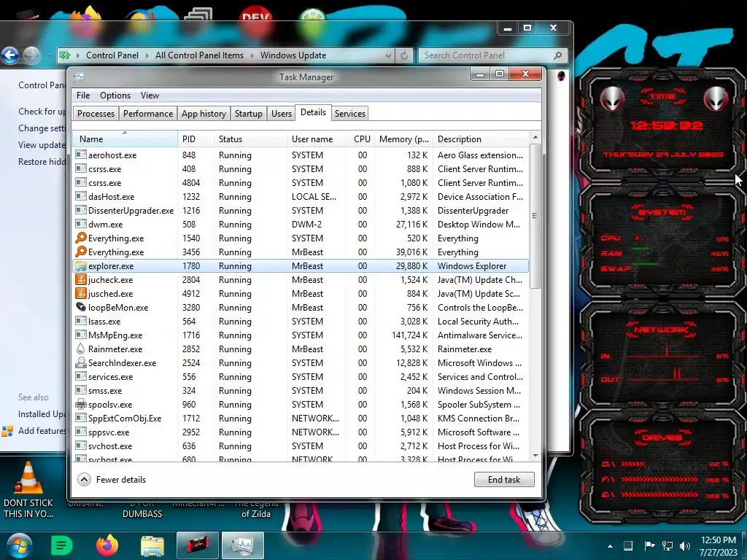Viewport: 747px width, 560px height.
Task: Sort by the User name column header
Action: tap(317, 139)
